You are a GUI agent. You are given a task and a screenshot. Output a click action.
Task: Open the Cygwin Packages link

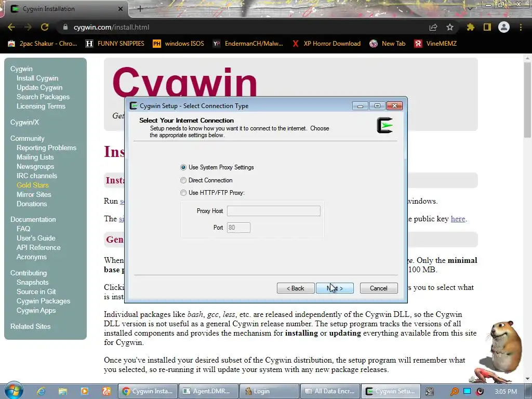(44, 301)
